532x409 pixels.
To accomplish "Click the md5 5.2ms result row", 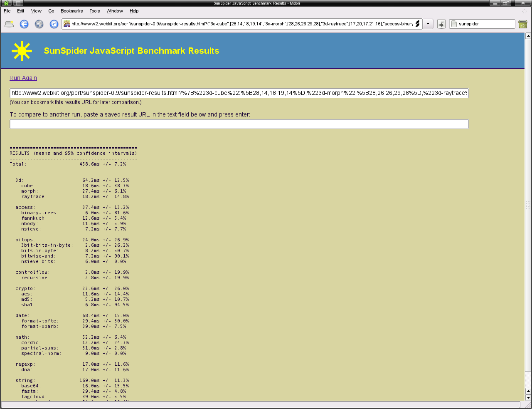I will coord(75,299).
